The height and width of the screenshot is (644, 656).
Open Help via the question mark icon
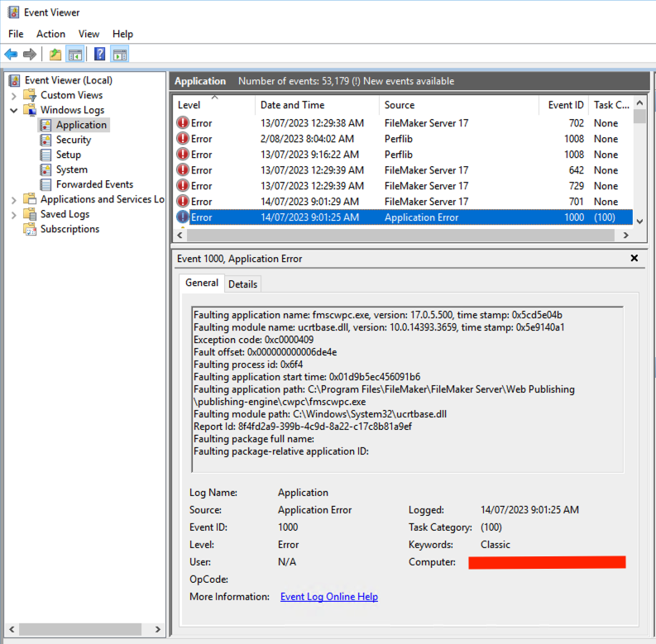click(x=99, y=55)
